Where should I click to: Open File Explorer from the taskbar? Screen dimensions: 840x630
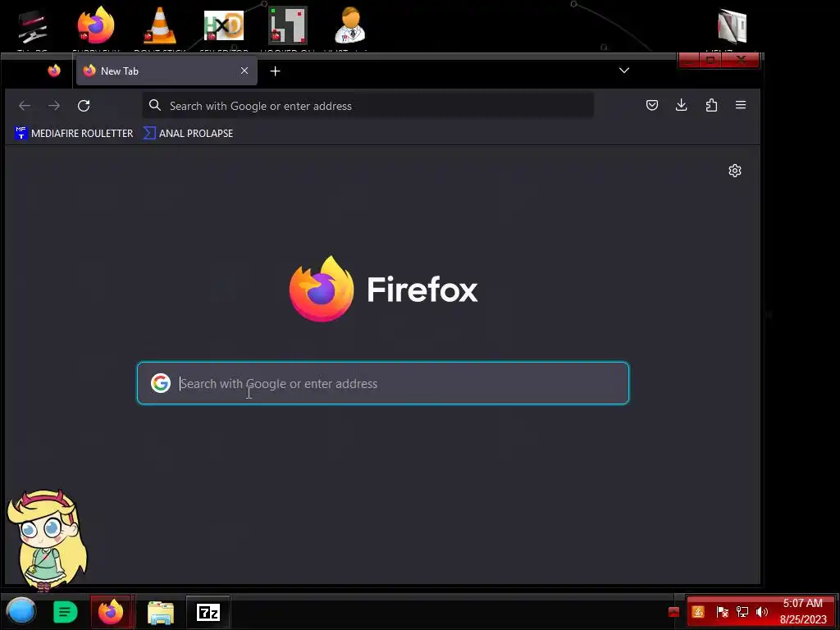point(160,612)
